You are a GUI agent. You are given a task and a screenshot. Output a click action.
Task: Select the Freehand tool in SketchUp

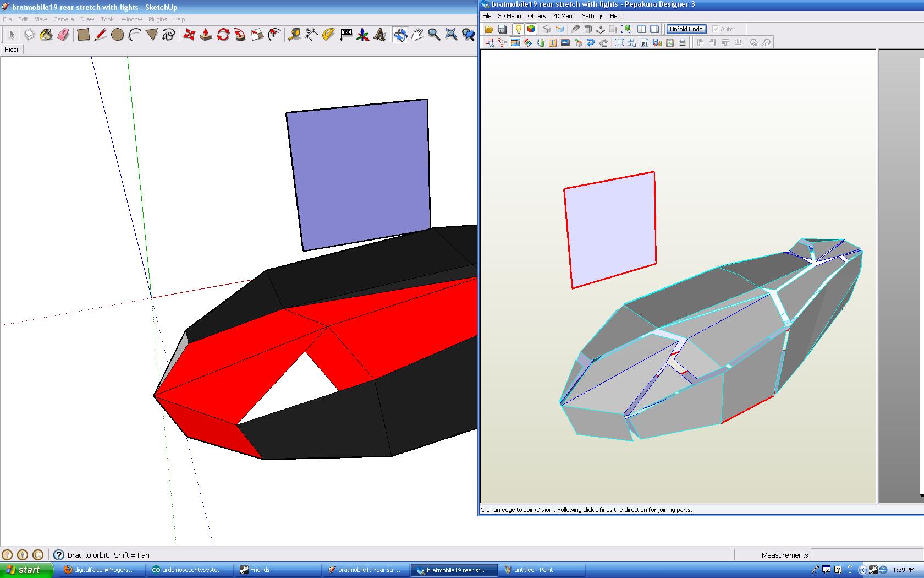(169, 35)
